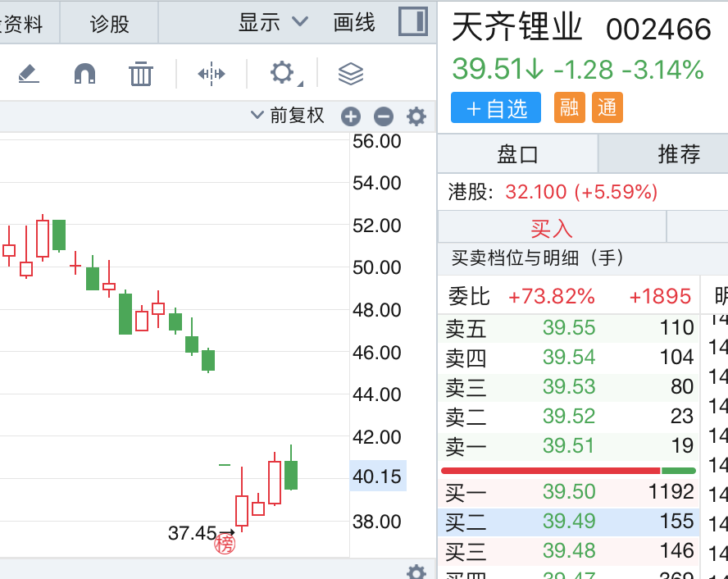
Task: Toggle 融 margin trading badge
Action: [569, 107]
